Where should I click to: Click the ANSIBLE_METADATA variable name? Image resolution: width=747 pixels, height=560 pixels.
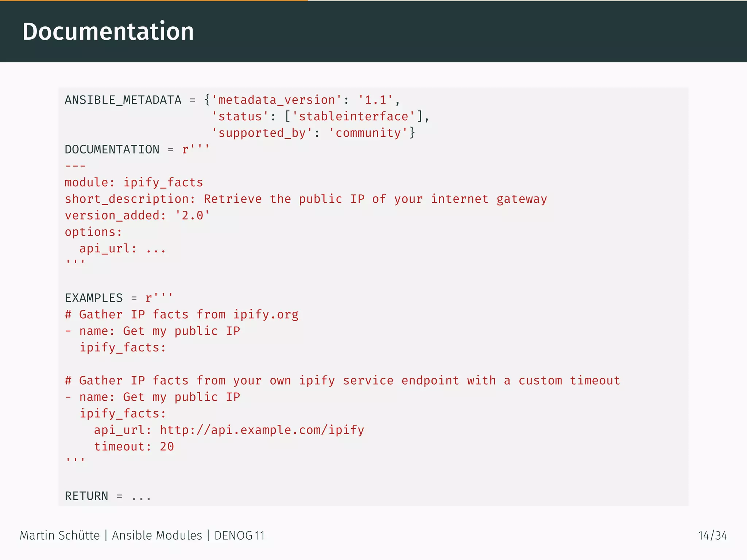(123, 100)
